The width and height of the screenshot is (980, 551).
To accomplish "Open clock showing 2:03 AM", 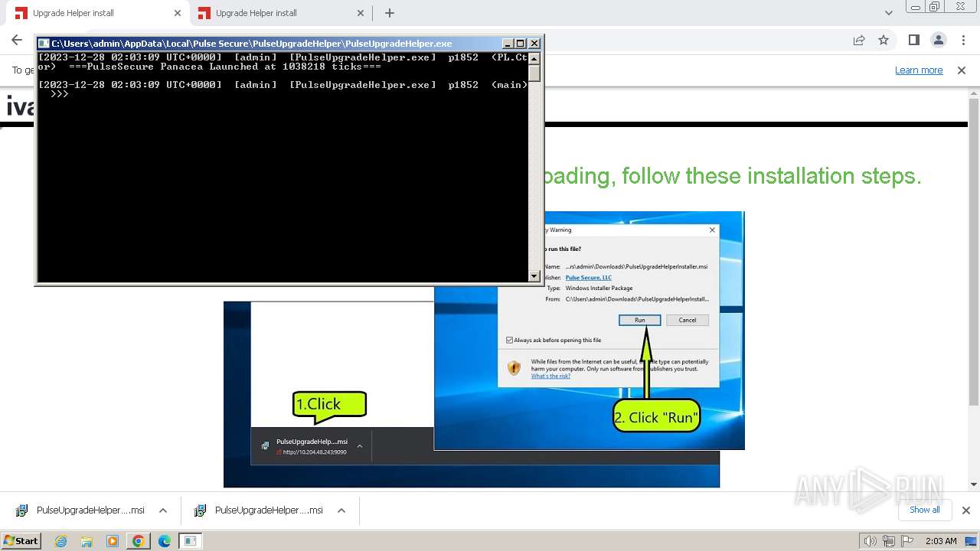I will point(941,541).
